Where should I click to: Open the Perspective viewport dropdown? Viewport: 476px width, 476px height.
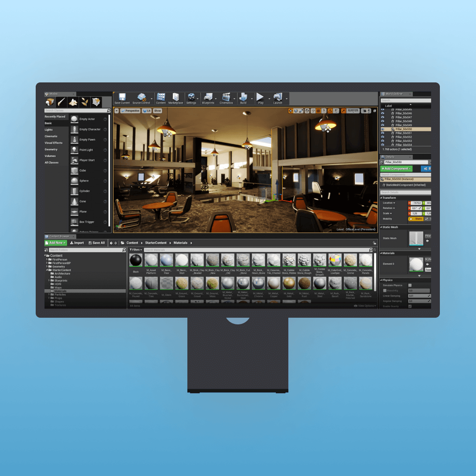[x=130, y=111]
